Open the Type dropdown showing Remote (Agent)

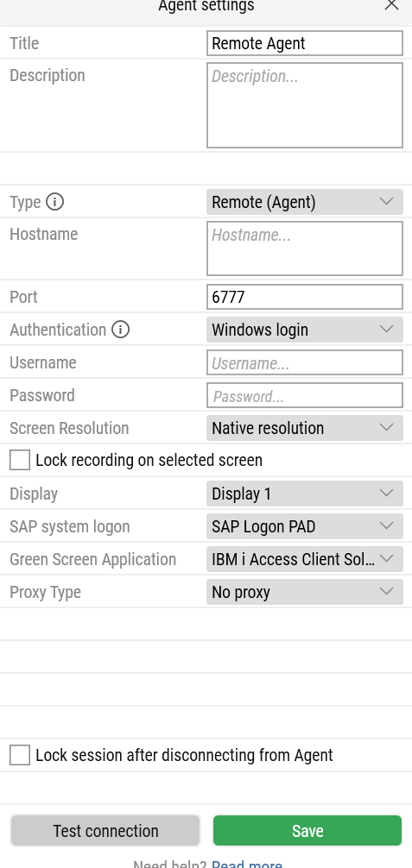pos(304,202)
